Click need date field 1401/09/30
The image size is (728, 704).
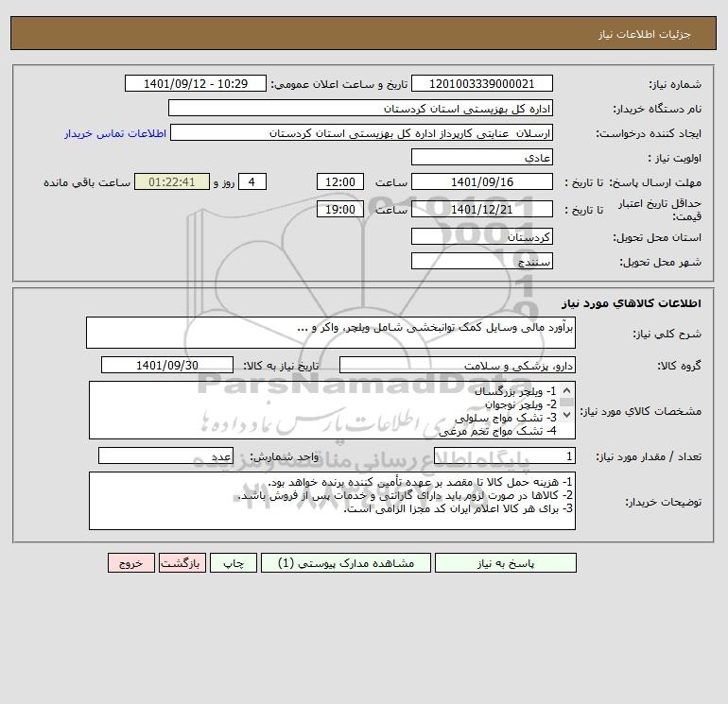pyautogui.click(x=167, y=365)
